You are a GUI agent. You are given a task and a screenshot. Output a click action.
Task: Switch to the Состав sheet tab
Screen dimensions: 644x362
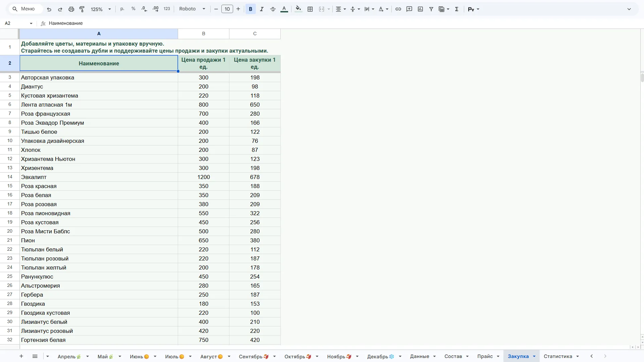[x=453, y=356]
